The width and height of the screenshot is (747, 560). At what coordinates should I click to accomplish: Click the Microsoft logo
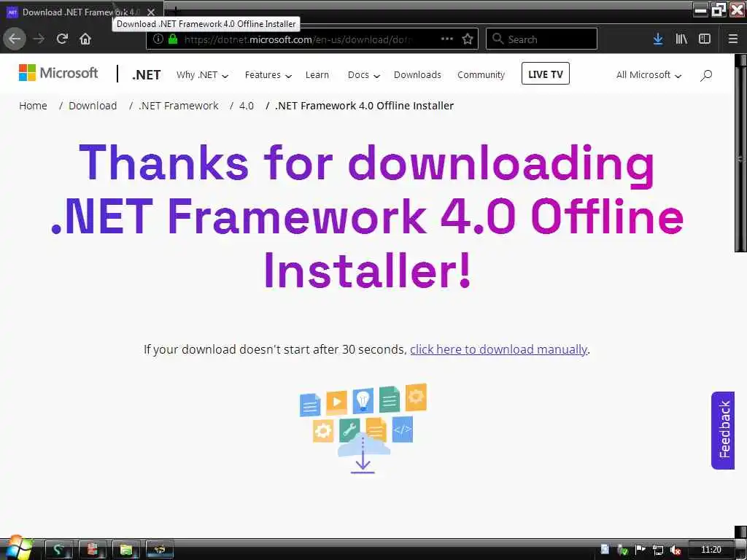[58, 73]
